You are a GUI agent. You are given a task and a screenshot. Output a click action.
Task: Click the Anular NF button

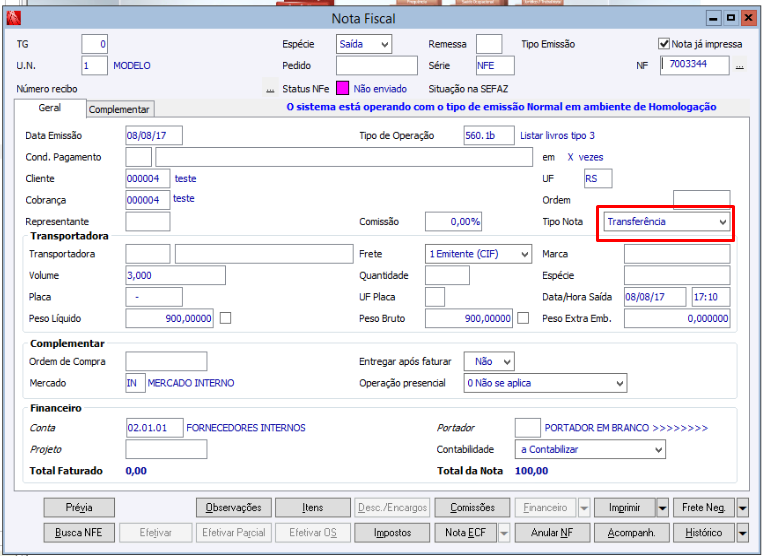point(552,533)
